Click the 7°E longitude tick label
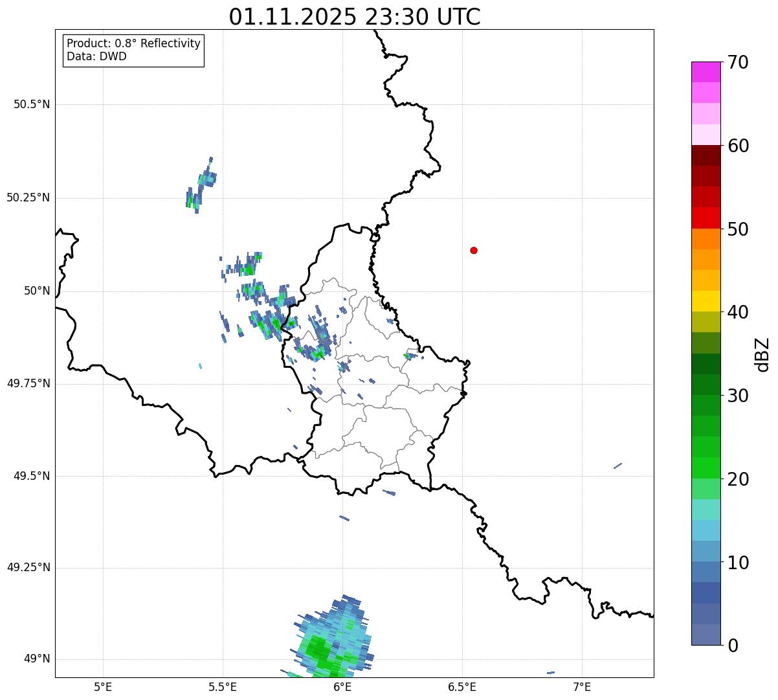 [x=582, y=686]
